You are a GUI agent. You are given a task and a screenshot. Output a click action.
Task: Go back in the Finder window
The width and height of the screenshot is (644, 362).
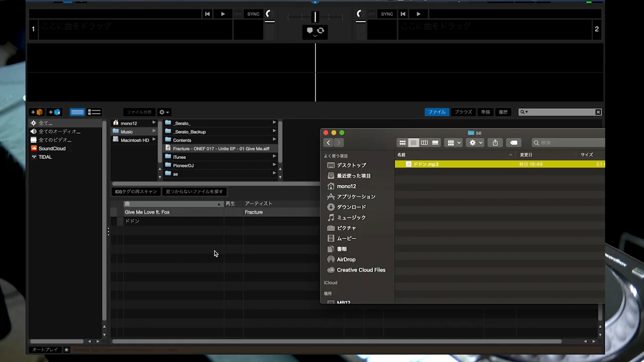pos(329,143)
